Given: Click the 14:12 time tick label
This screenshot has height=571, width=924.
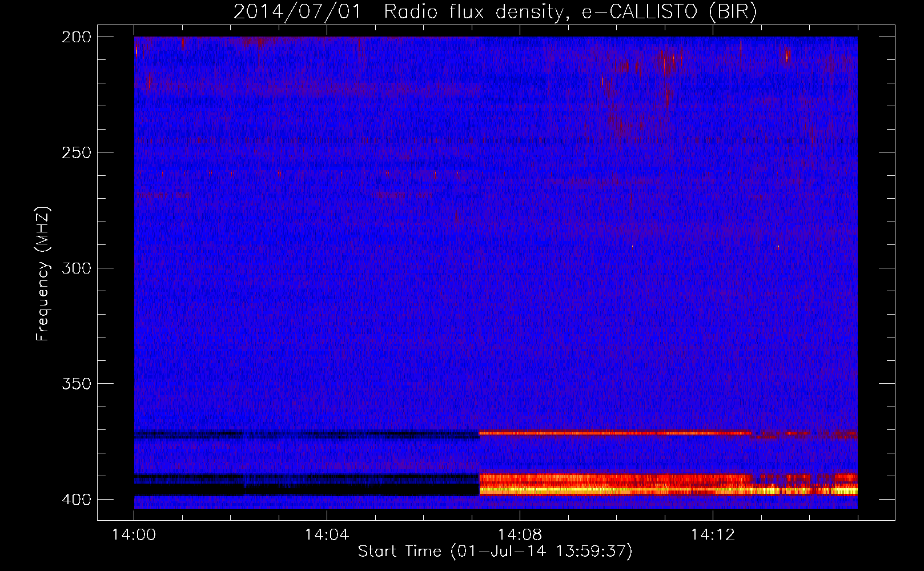Looking at the screenshot, I should (713, 535).
